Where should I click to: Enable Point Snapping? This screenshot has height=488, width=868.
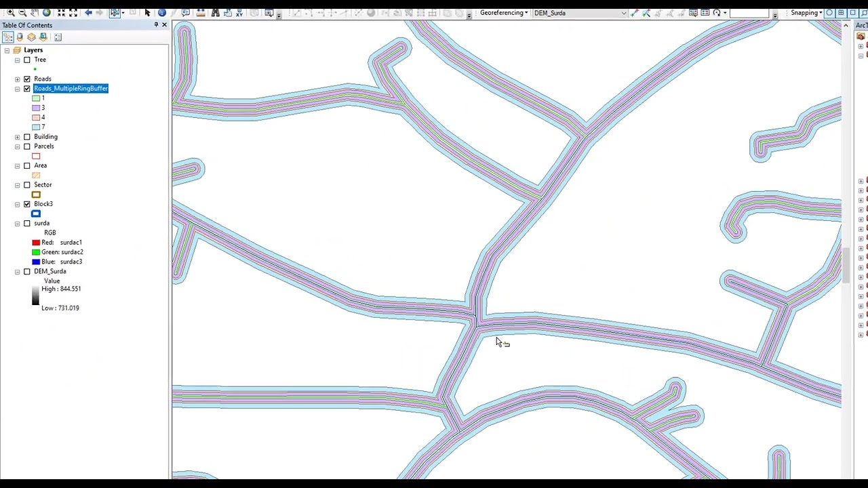point(829,13)
